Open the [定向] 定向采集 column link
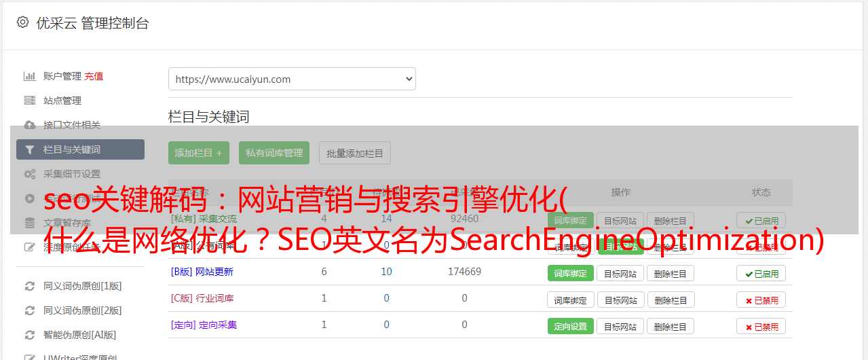Viewport: 868px width, 360px height. (x=204, y=325)
